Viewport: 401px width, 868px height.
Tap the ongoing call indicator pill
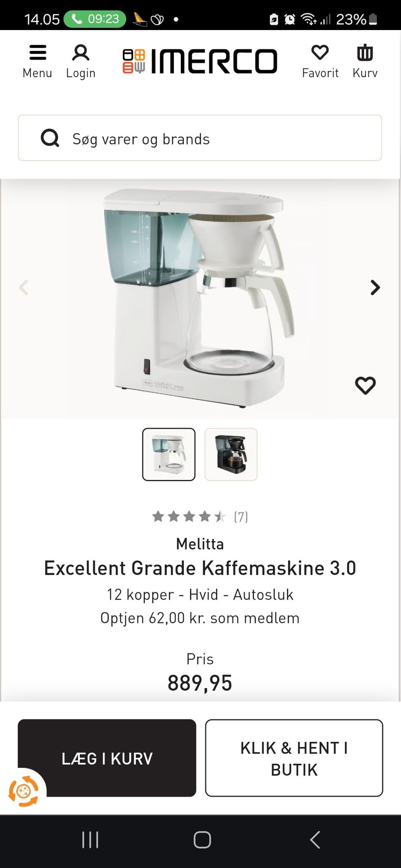(x=95, y=19)
